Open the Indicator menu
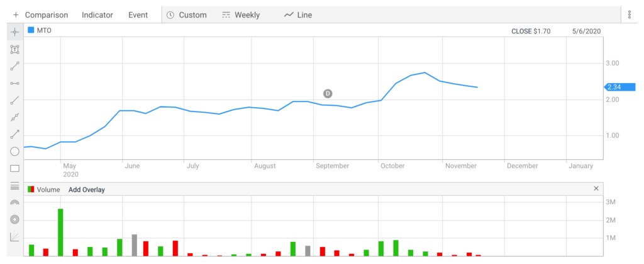The width and height of the screenshot is (644, 264). pos(97,14)
